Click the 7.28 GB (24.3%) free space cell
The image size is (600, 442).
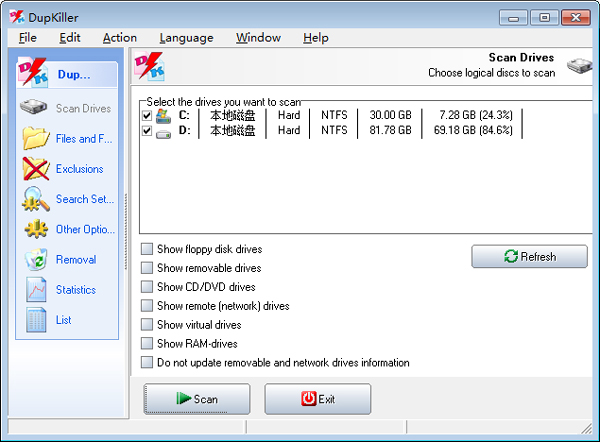coord(476,115)
